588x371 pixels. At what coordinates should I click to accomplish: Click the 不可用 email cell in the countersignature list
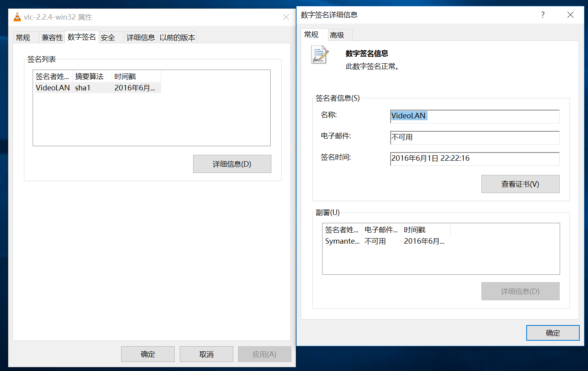375,241
